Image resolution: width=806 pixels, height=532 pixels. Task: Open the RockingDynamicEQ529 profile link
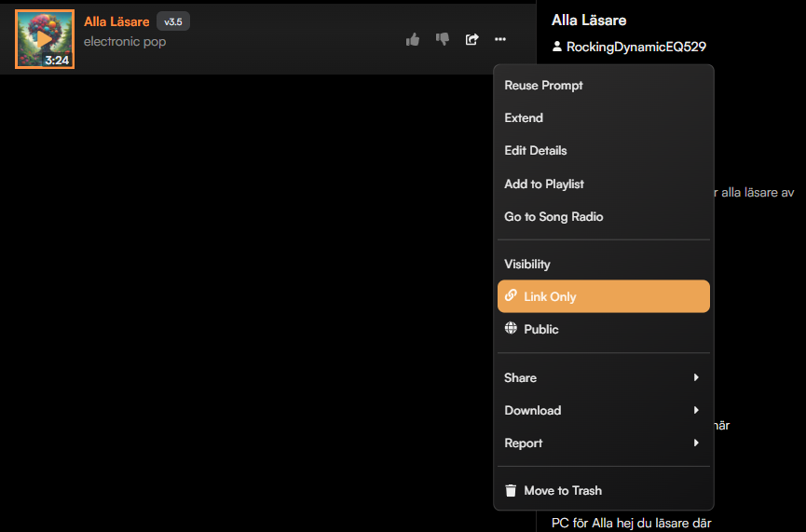pos(636,47)
